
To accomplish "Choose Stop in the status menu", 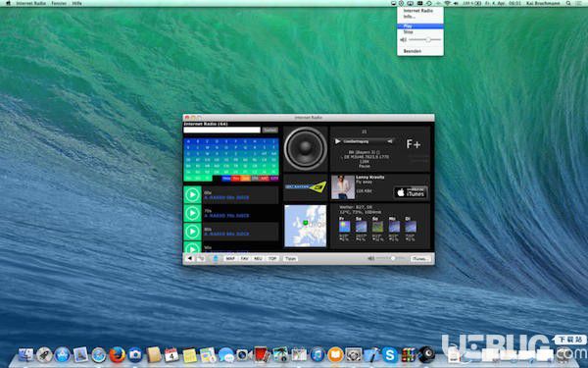I will (x=420, y=32).
